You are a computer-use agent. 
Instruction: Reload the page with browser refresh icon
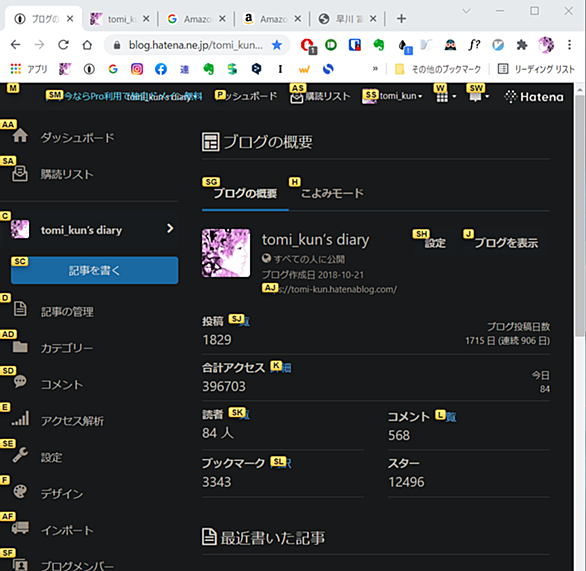pyautogui.click(x=63, y=45)
